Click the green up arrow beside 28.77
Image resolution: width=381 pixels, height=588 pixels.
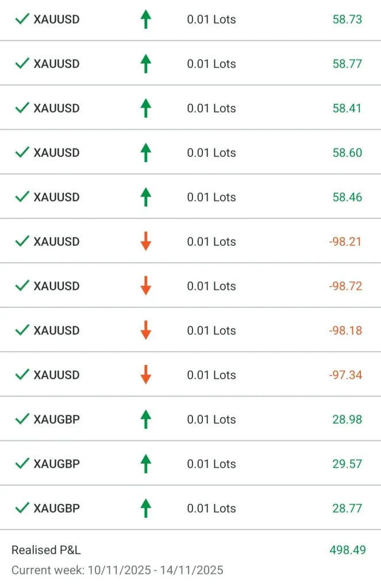146,508
